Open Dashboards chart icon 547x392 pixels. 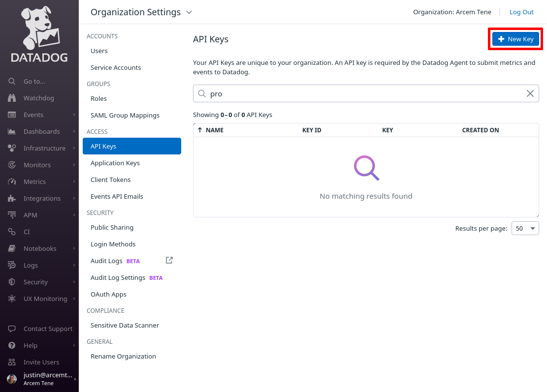pos(12,131)
